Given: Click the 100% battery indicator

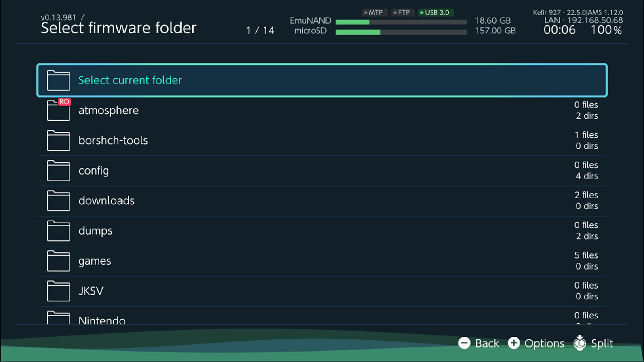Looking at the screenshot, I should (606, 30).
